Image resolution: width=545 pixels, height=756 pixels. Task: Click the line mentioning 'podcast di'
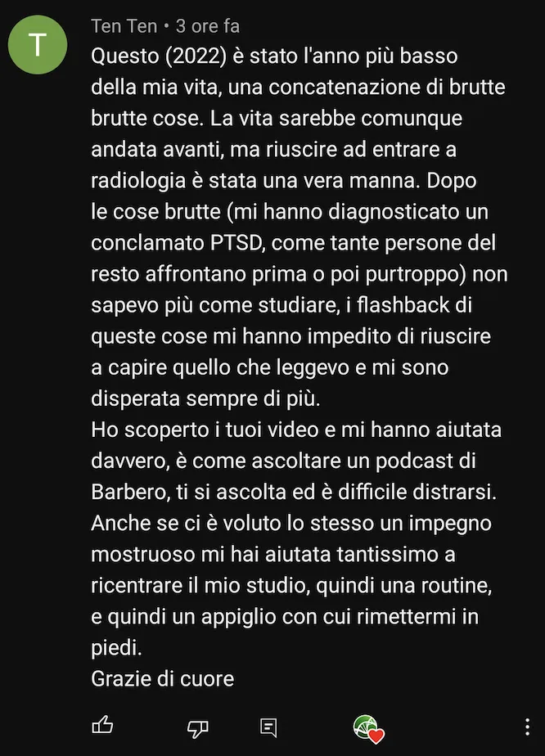coord(284,461)
